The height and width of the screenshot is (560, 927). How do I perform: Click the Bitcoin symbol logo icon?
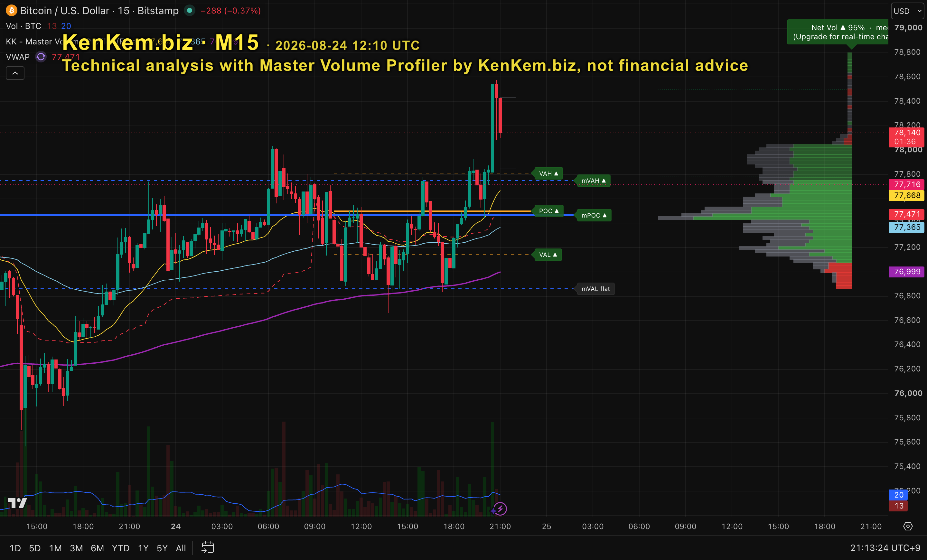pyautogui.click(x=11, y=11)
